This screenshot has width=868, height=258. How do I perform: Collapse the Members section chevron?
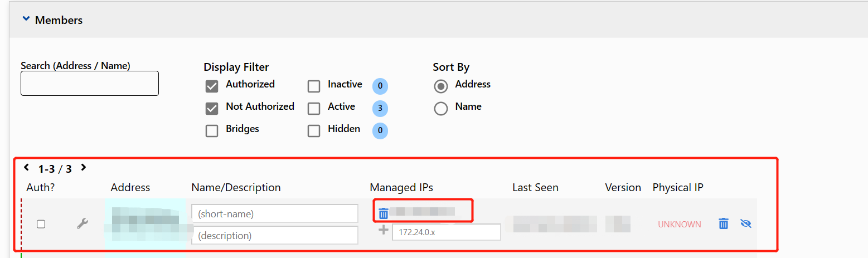25,20
